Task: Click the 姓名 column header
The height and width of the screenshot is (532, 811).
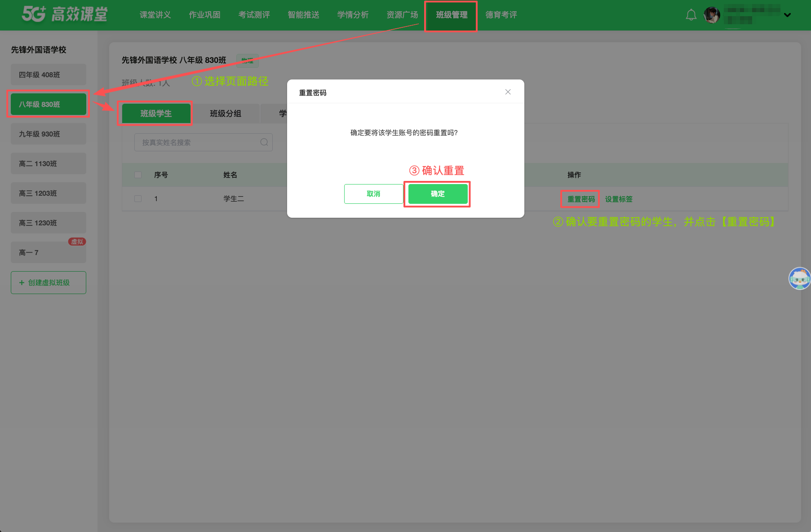Action: pos(230,175)
